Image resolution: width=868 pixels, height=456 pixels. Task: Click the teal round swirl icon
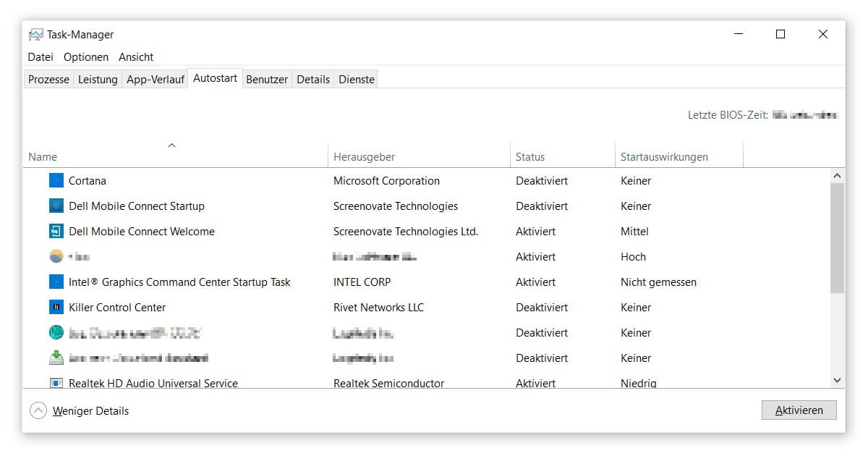56,332
